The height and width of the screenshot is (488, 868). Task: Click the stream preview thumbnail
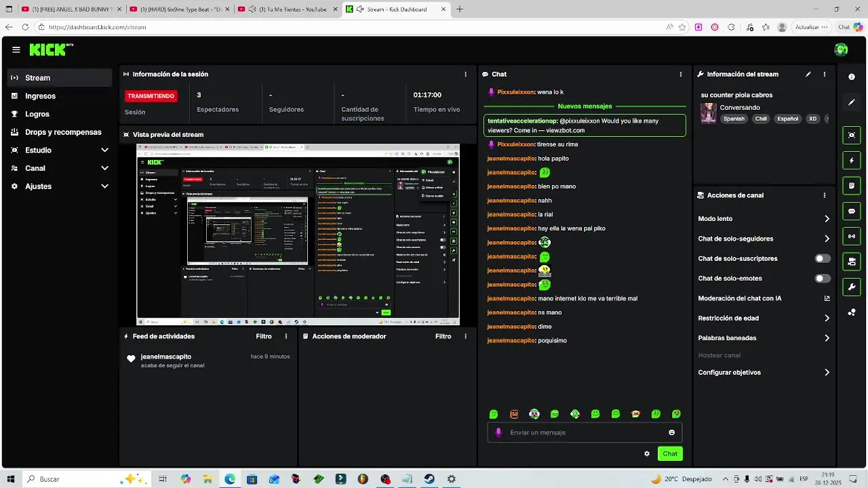(298, 235)
